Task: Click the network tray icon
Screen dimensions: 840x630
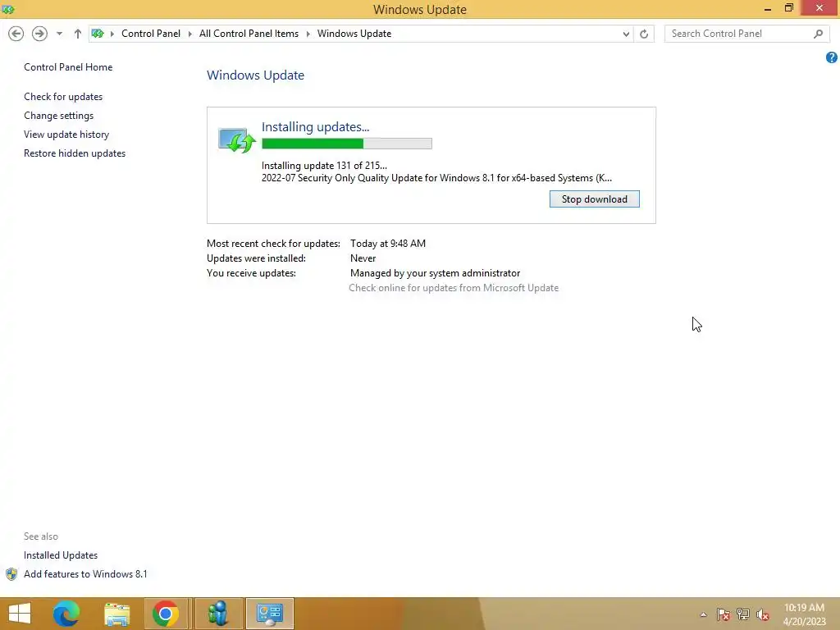Action: [743, 614]
